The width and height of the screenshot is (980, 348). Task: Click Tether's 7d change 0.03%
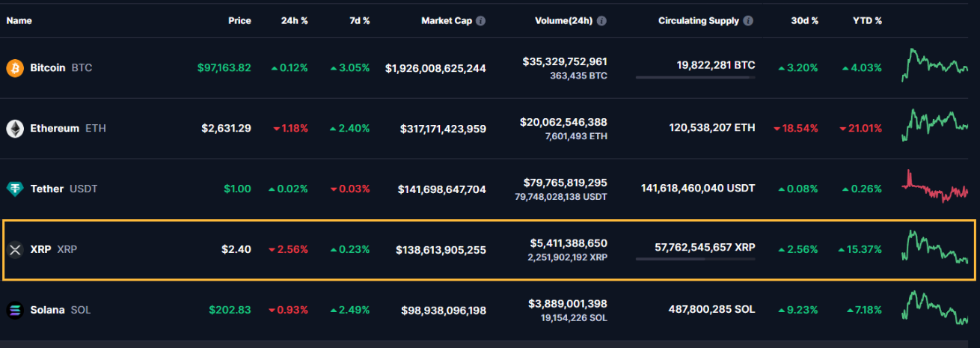pyautogui.click(x=350, y=189)
